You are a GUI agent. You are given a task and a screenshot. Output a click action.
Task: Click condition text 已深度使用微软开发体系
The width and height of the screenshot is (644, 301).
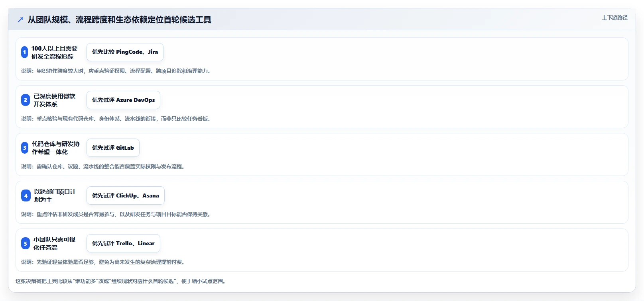coord(54,100)
